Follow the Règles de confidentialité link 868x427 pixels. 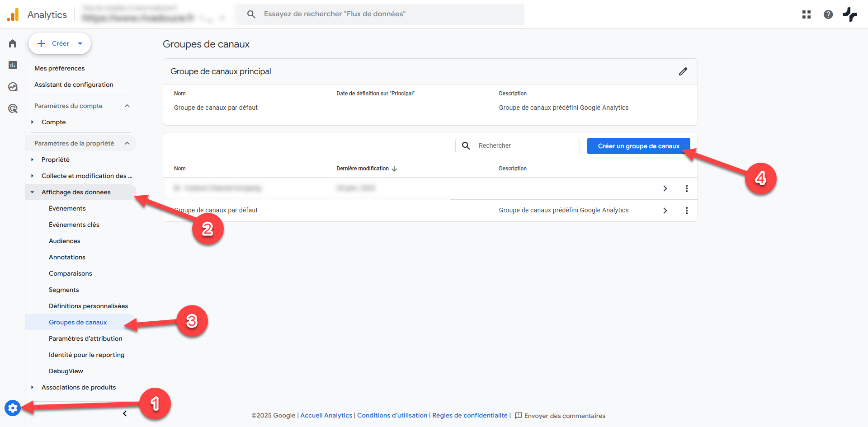[470, 415]
